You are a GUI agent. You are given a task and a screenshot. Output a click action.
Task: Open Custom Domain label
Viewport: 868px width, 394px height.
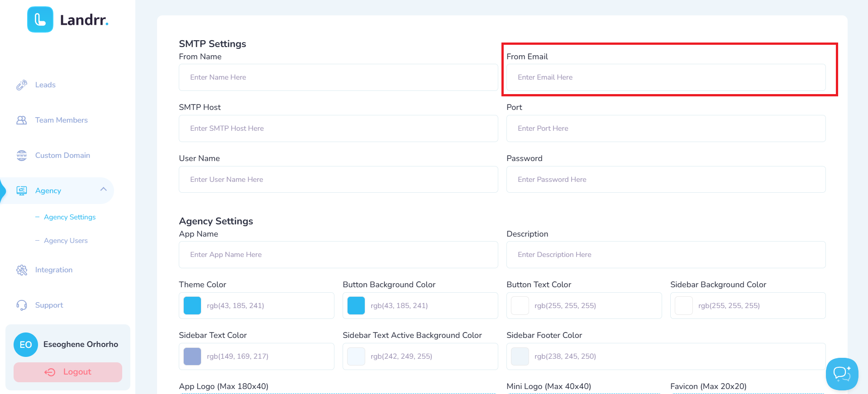click(62, 156)
